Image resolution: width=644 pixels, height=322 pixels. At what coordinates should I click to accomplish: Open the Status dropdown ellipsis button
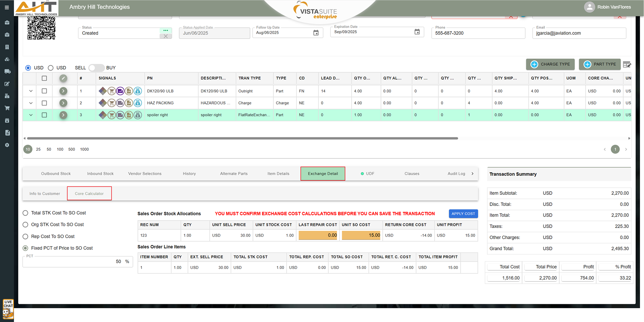(x=166, y=30)
